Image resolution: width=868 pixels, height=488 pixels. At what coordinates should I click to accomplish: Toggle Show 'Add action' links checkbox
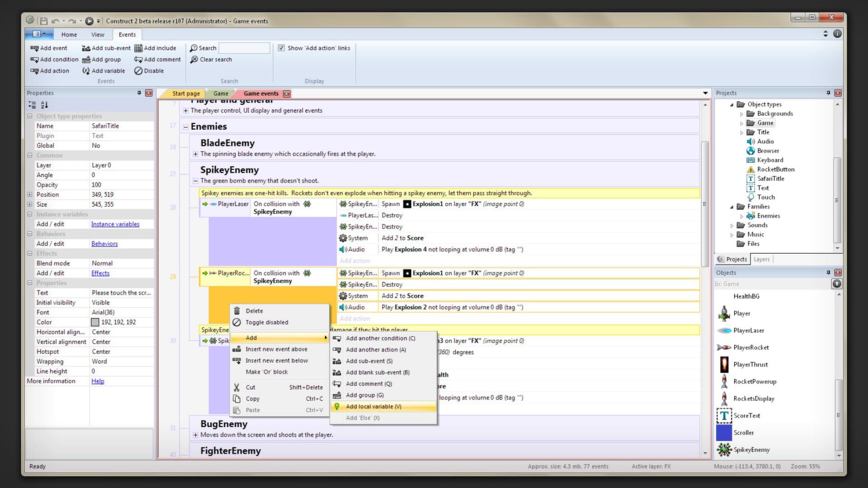pos(281,48)
